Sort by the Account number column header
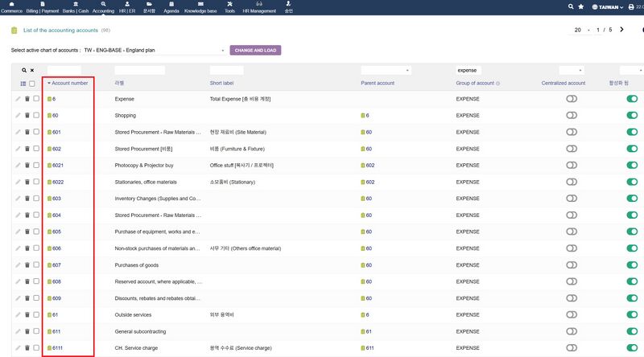This screenshot has width=644, height=357. point(69,83)
